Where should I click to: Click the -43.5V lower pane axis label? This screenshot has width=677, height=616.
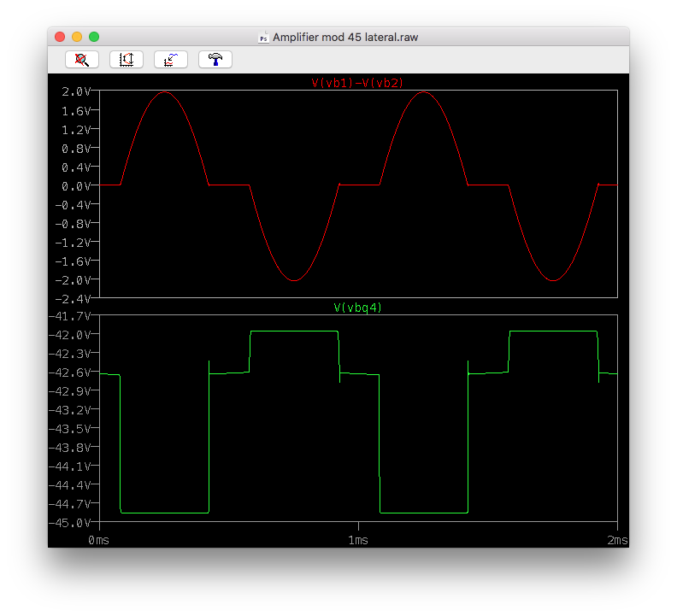point(70,429)
